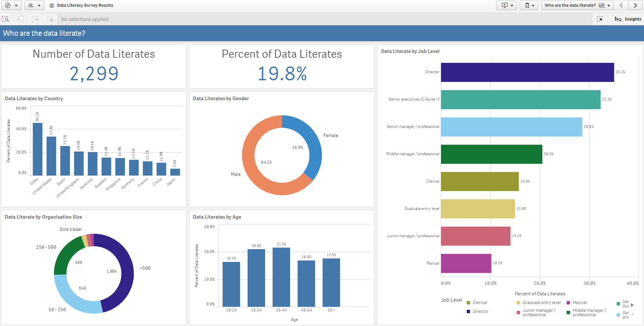Viewport: 644px width, 326px height.
Task: Click the Junior manager legend swatch
Action: (x=518, y=313)
